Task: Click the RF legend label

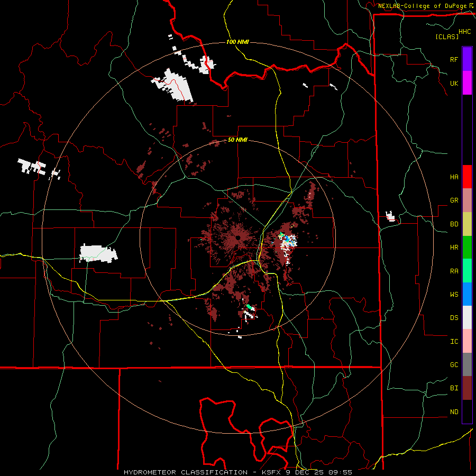Action: [x=454, y=59]
